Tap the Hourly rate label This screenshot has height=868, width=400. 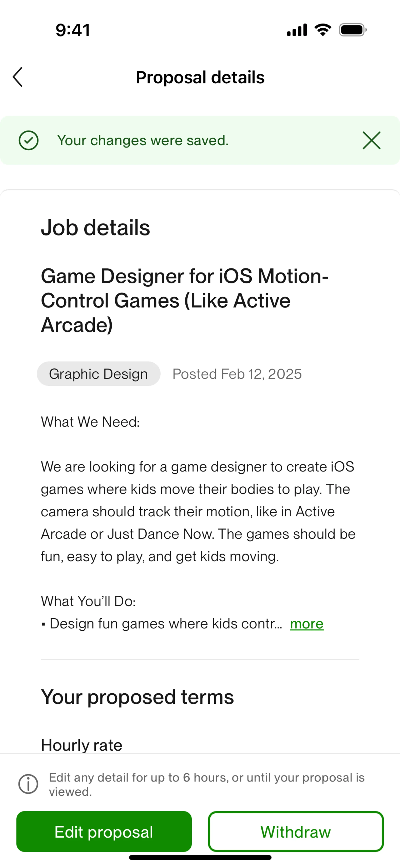point(81,745)
